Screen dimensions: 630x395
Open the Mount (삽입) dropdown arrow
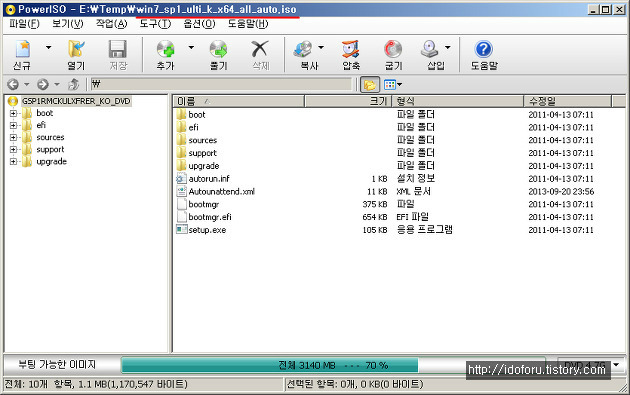[448, 47]
